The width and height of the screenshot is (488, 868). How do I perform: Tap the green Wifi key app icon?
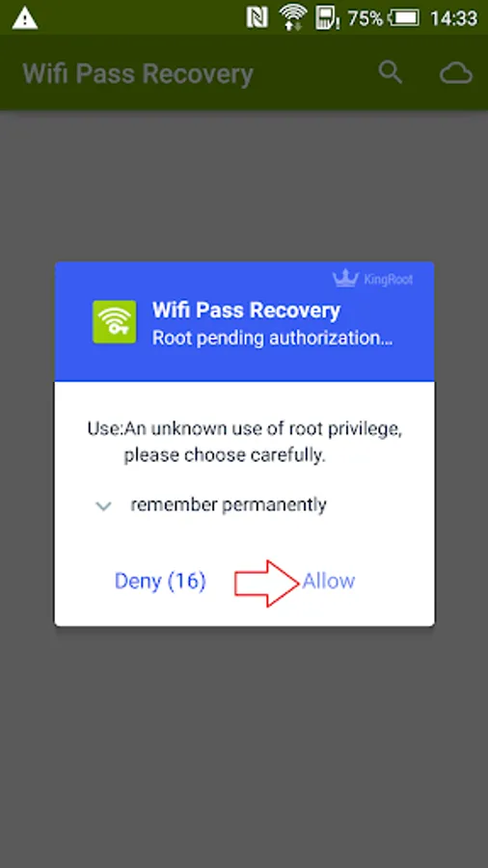[x=114, y=321]
